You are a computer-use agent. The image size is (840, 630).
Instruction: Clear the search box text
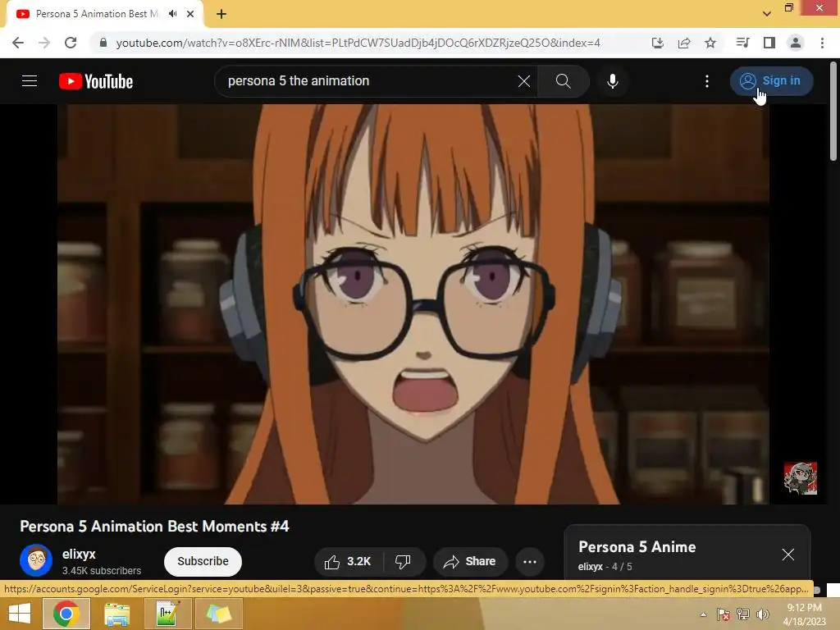524,81
